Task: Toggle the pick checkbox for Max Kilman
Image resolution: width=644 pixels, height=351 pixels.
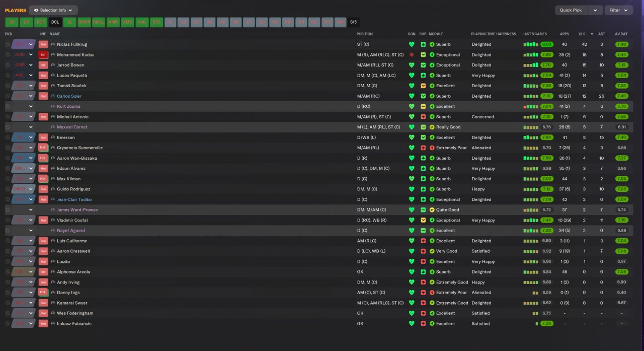Action: pyautogui.click(x=8, y=179)
